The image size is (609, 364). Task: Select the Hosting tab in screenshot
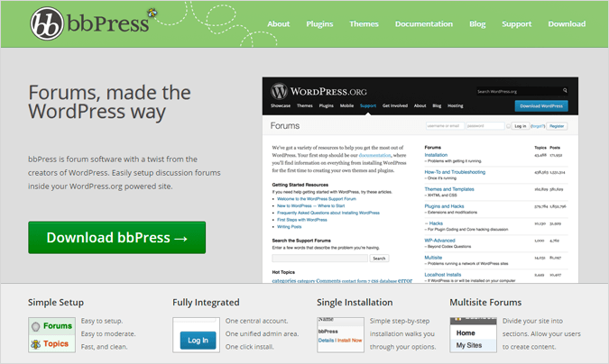click(456, 105)
